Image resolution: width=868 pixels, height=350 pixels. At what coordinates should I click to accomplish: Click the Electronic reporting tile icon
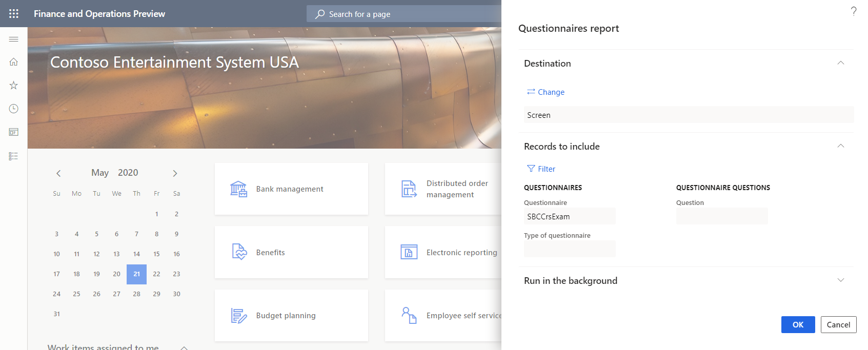pos(409,252)
